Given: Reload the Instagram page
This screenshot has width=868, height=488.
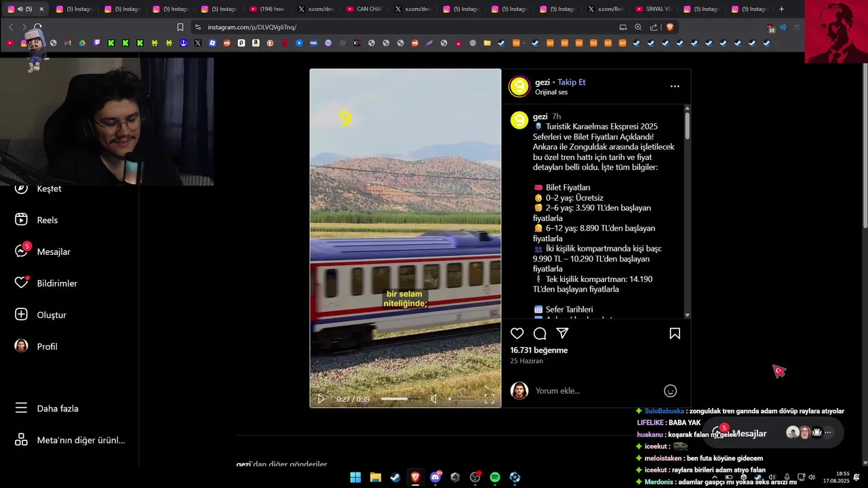Looking at the screenshot, I should tap(38, 27).
